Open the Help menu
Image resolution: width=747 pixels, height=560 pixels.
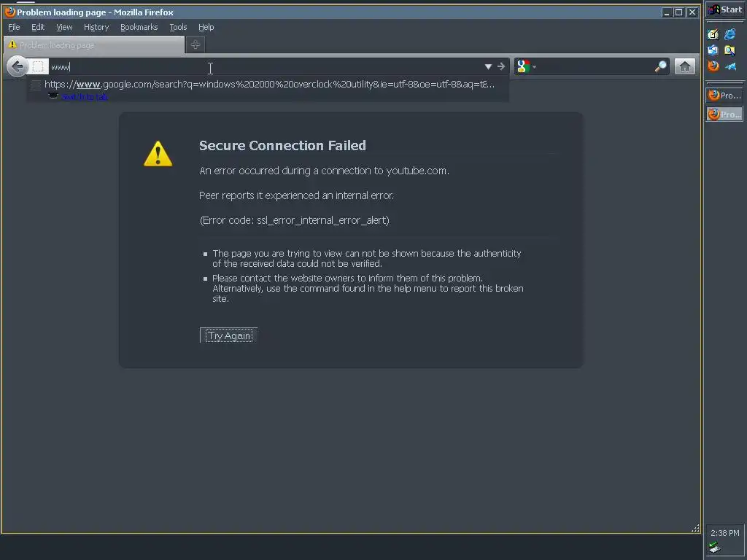point(206,27)
